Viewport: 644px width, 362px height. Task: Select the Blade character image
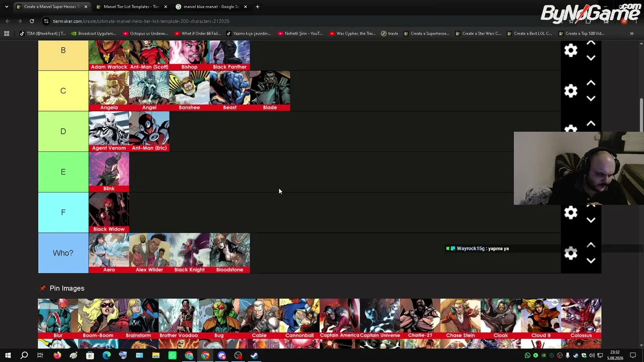(270, 91)
